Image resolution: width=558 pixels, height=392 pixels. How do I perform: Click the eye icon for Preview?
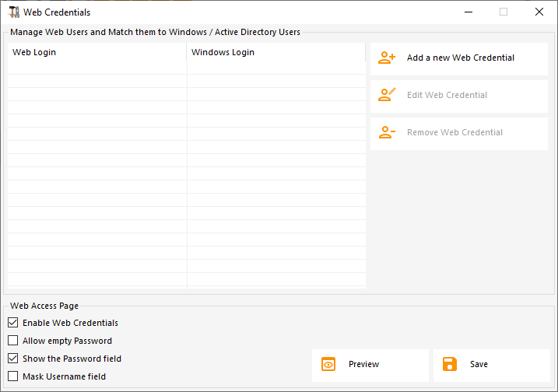pos(328,364)
